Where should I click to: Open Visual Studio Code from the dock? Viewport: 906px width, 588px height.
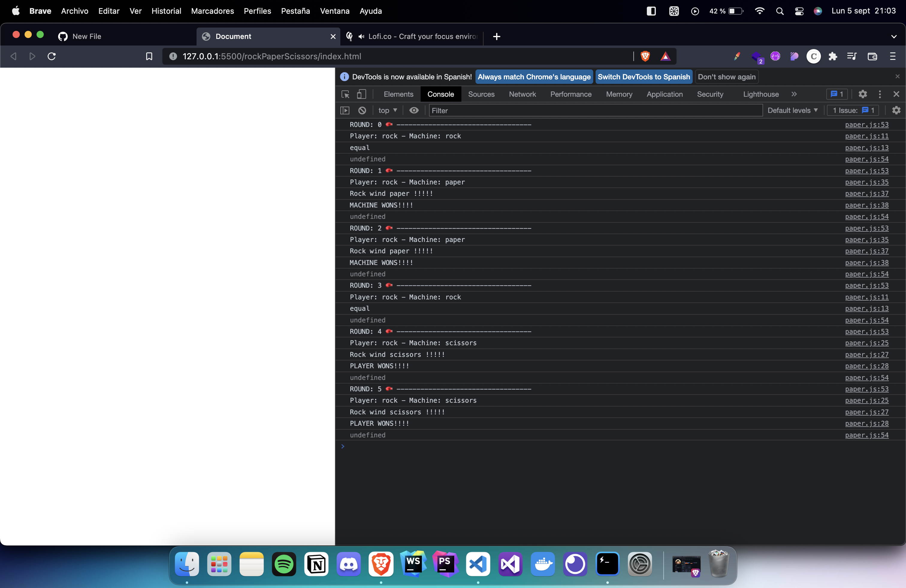(478, 564)
